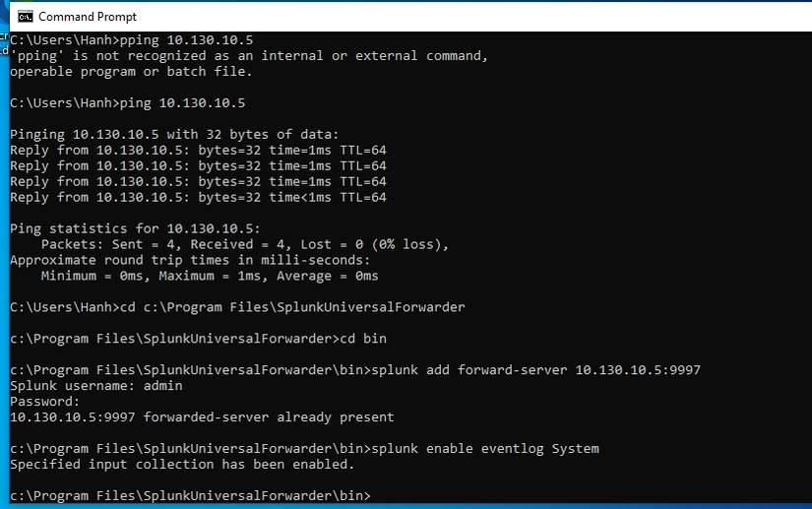Click the 'ping 10.130.10.5' command line
The width and height of the screenshot is (812, 509).
tap(127, 103)
